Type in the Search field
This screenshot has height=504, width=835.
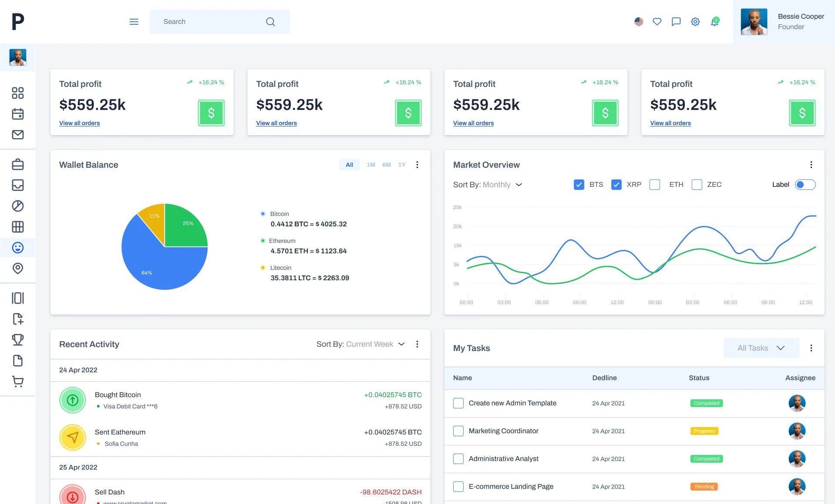209,21
